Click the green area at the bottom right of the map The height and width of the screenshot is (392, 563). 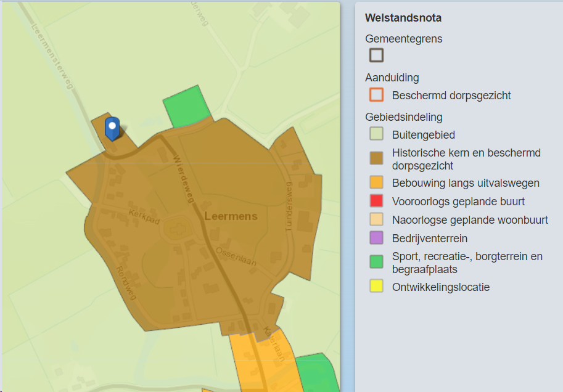coord(318,374)
